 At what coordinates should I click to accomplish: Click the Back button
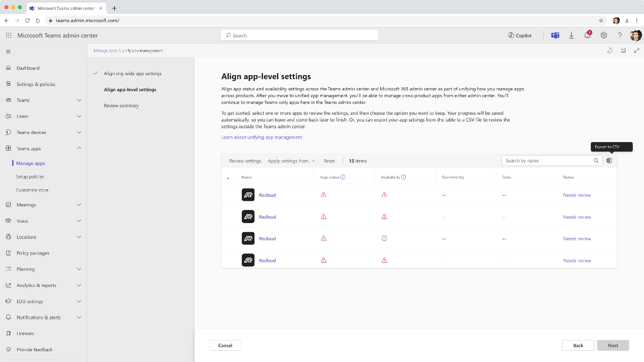[x=578, y=345]
